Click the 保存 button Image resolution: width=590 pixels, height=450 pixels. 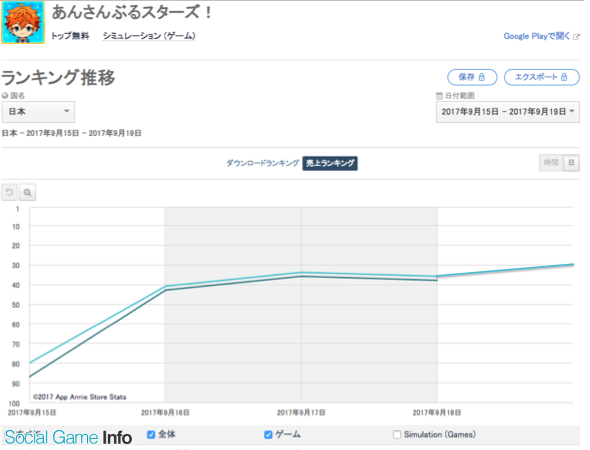click(472, 77)
